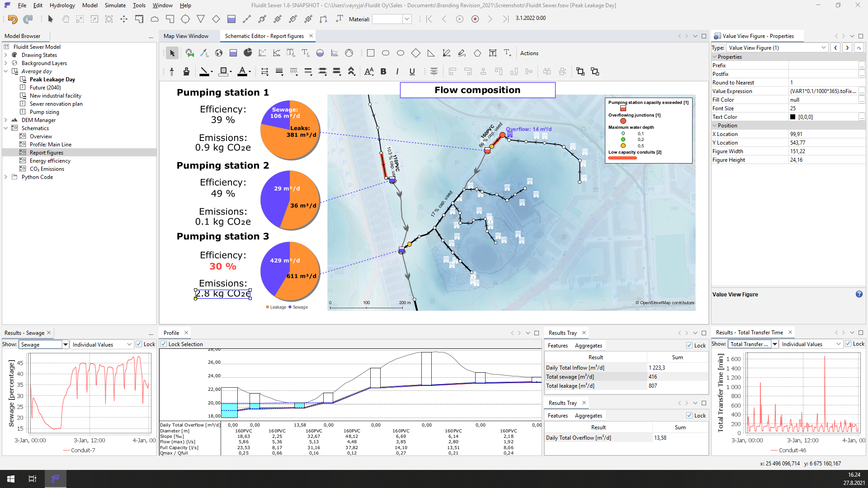The height and width of the screenshot is (488, 868).
Task: Make selected text bold
Action: click(x=383, y=71)
